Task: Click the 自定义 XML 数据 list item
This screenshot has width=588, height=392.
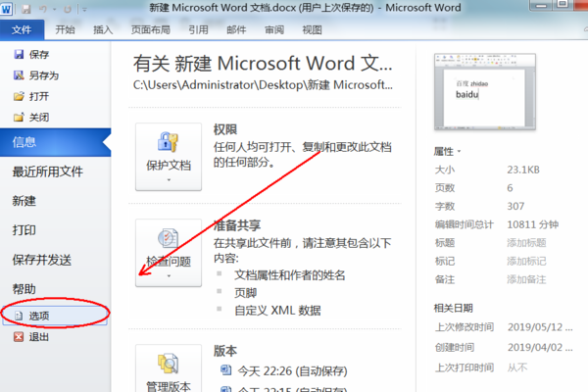Action: tap(277, 311)
